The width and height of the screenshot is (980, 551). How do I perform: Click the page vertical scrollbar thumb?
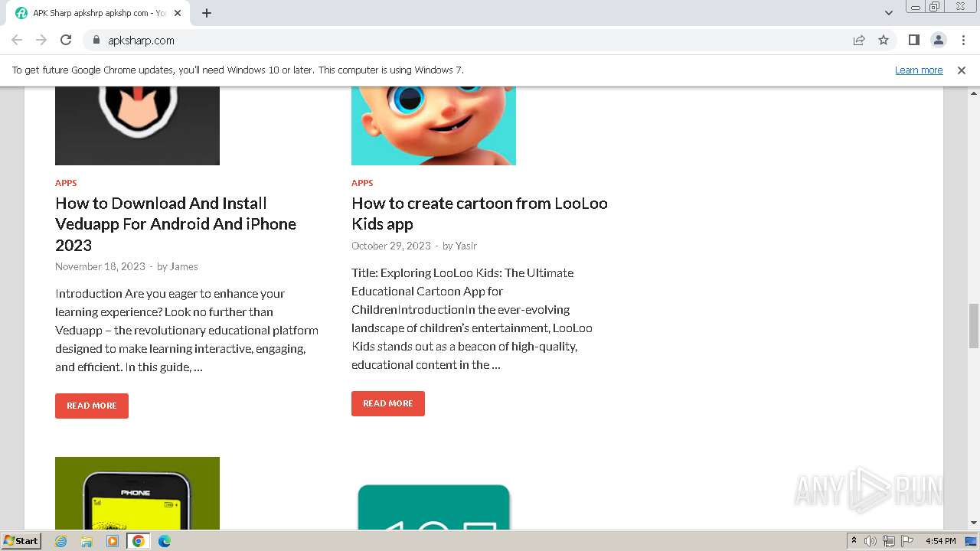(974, 325)
